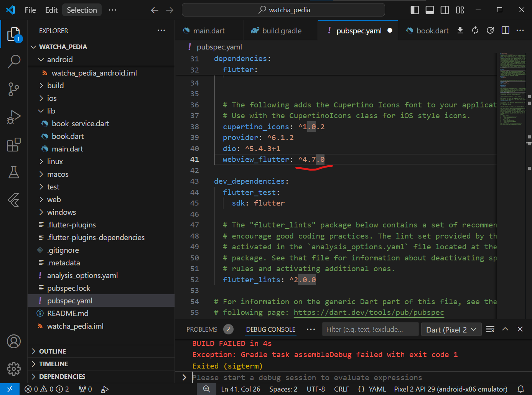Click the two-arrow sync Upgrade Packages icon

(475, 30)
